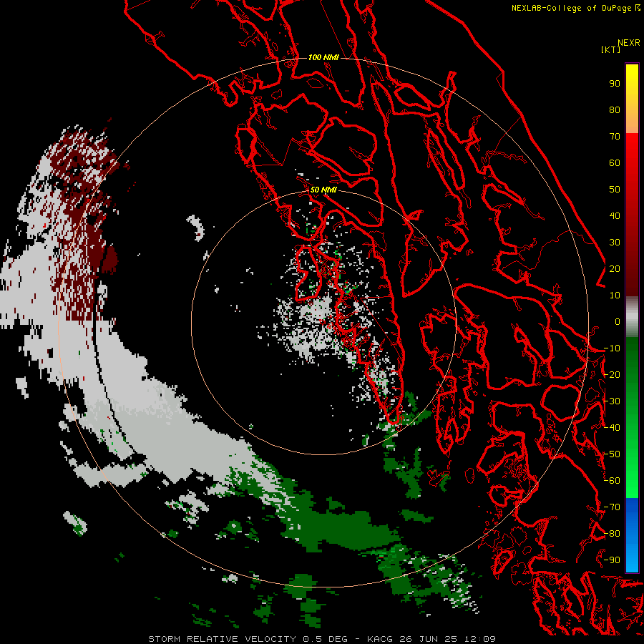
Task: Click the 100 NMI range ring label
Action: coord(323,57)
